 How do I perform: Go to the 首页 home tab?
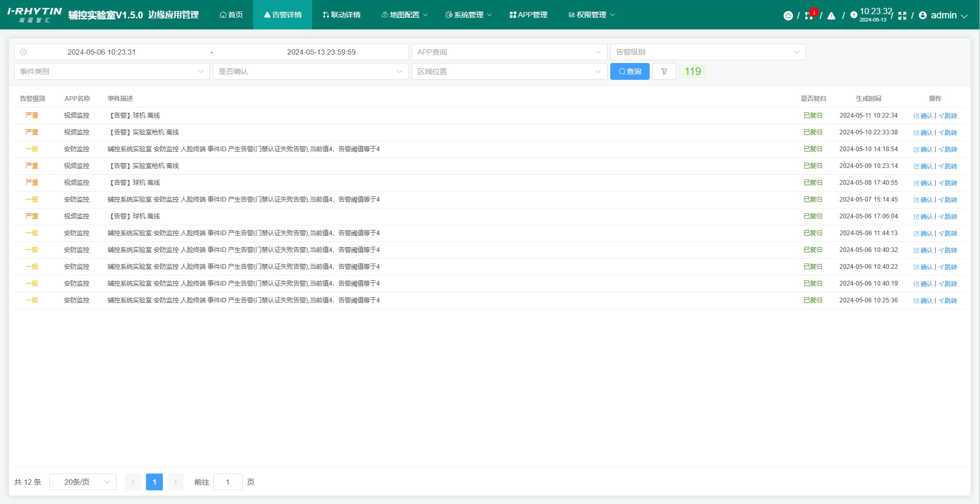tap(231, 15)
